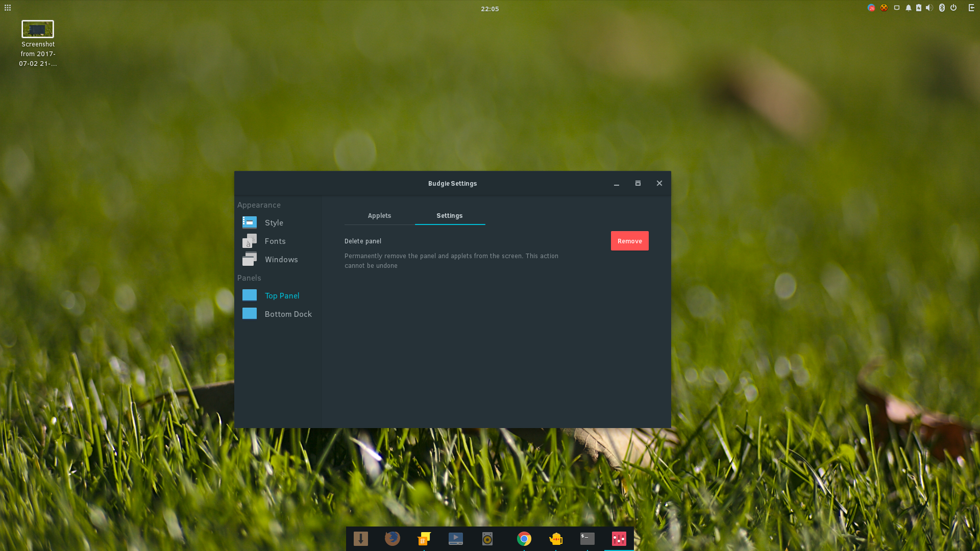Click the Top Panel icon in sidebar
This screenshot has width=980, height=551.
coord(250,295)
